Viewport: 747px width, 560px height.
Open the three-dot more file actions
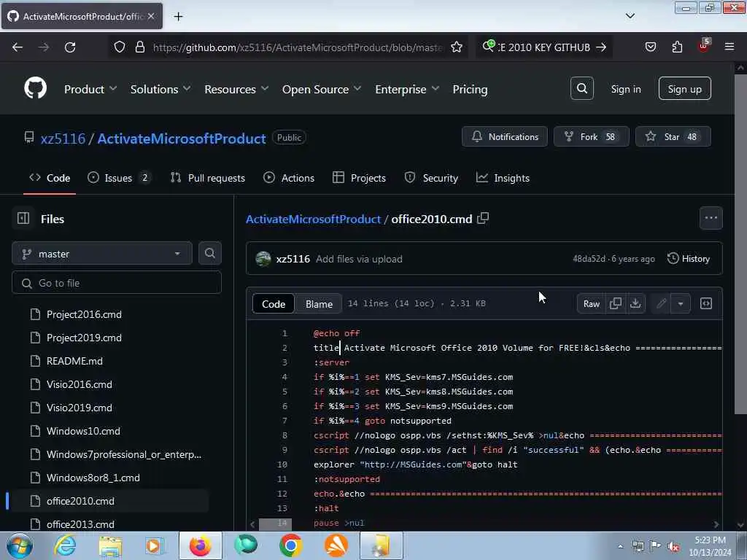pyautogui.click(x=711, y=218)
